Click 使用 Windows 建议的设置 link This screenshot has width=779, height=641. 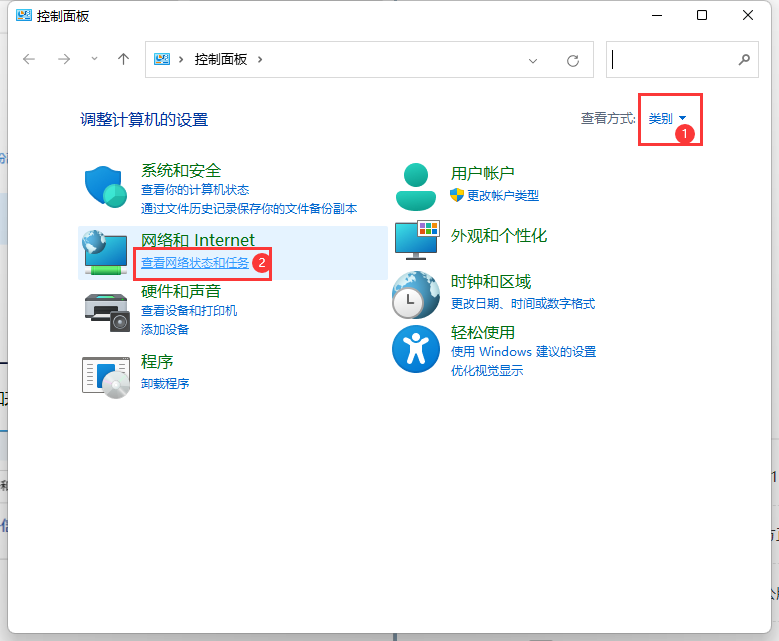point(523,352)
